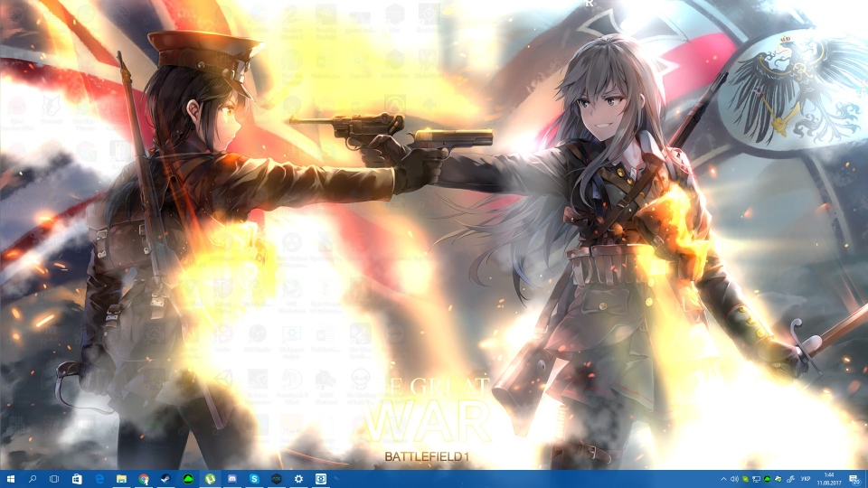Image resolution: width=868 pixels, height=488 pixels.
Task: Open taskbar Search magnifier
Action: pyautogui.click(x=33, y=479)
